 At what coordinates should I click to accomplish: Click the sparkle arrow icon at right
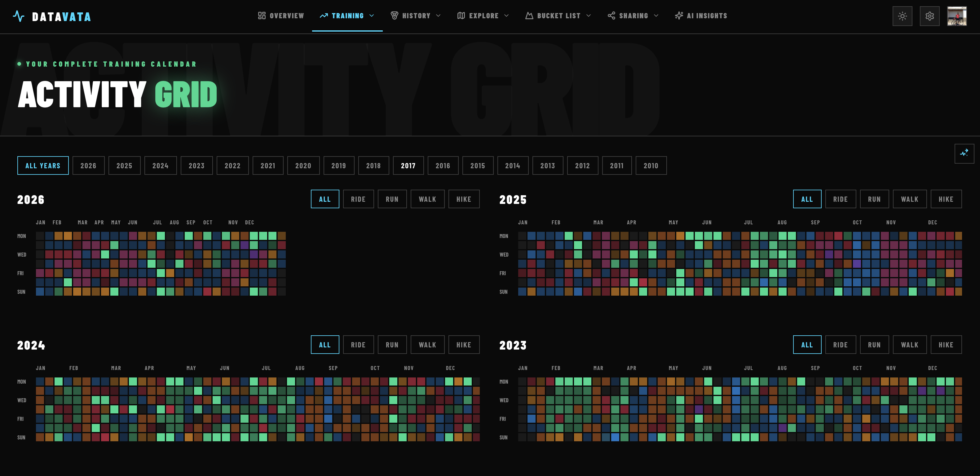[x=965, y=153]
